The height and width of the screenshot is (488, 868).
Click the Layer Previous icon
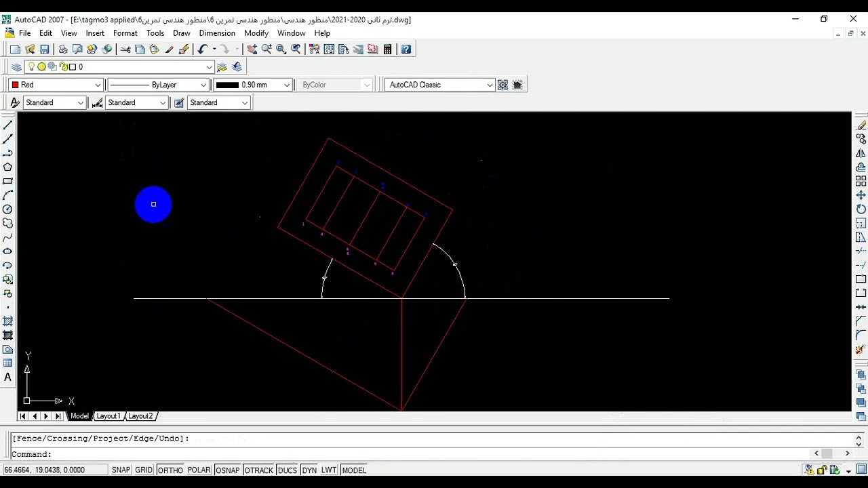(x=237, y=67)
